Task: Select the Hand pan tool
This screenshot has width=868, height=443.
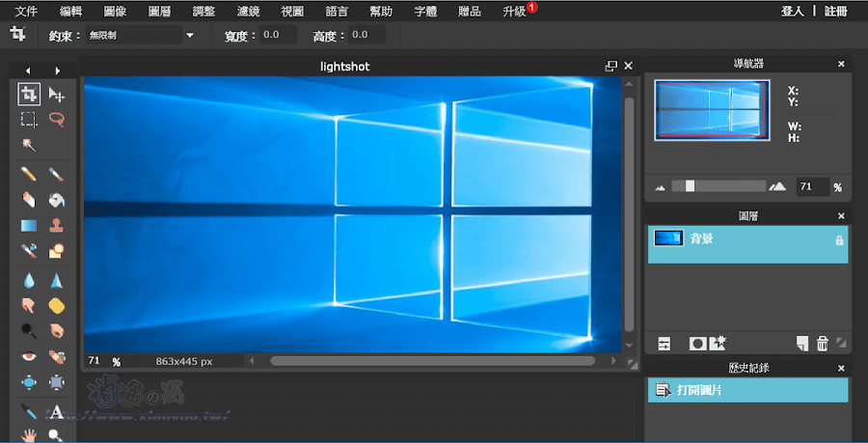Action: pos(29,435)
